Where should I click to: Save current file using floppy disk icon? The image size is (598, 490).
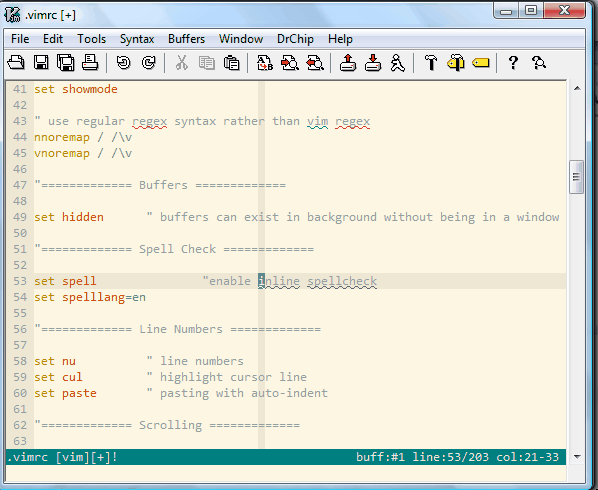click(x=41, y=63)
